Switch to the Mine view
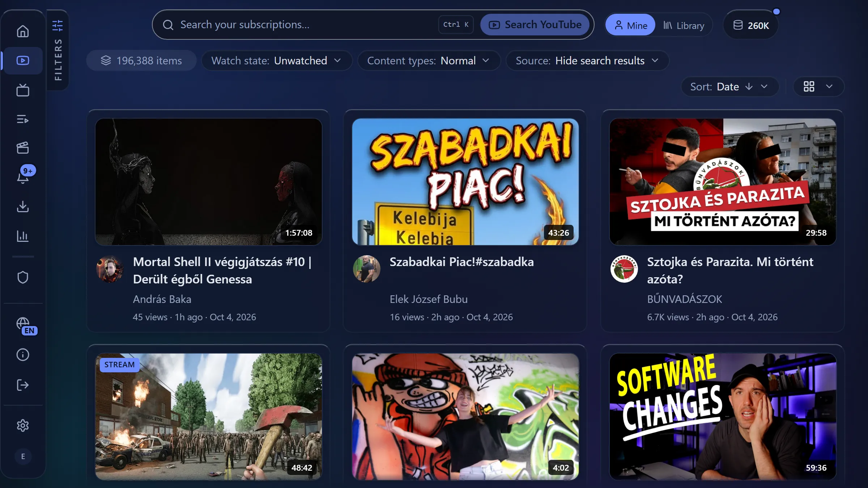Viewport: 868px width, 488px height. tap(630, 25)
